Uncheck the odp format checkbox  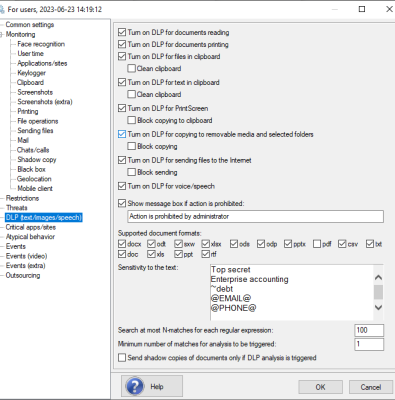pyautogui.click(x=261, y=244)
